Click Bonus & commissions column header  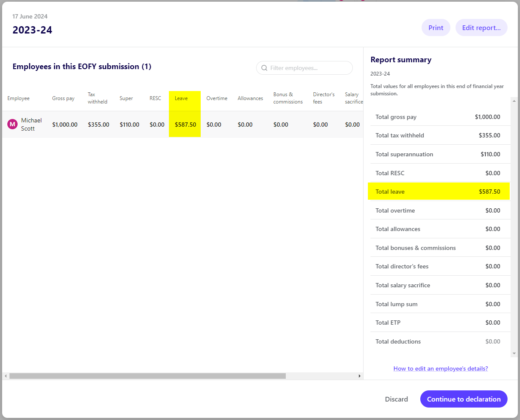(x=288, y=98)
